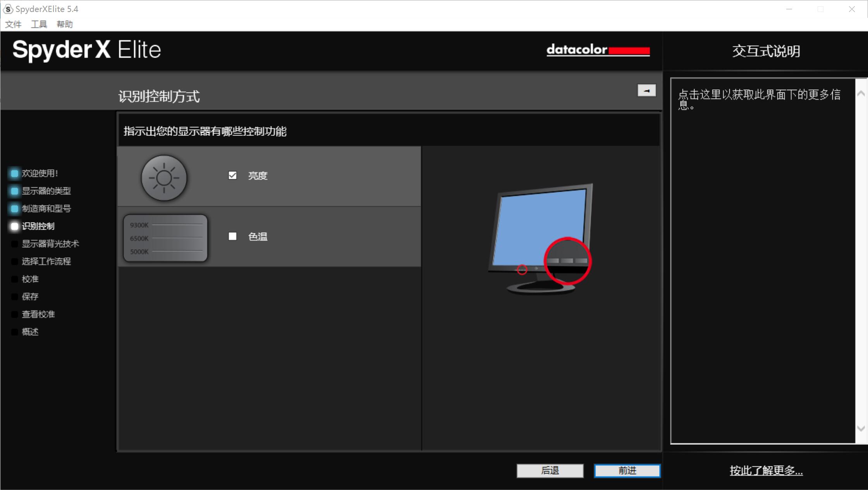Go to 欢迎使用! step in sidebar
Screen dimensions: 868x490
click(40, 173)
